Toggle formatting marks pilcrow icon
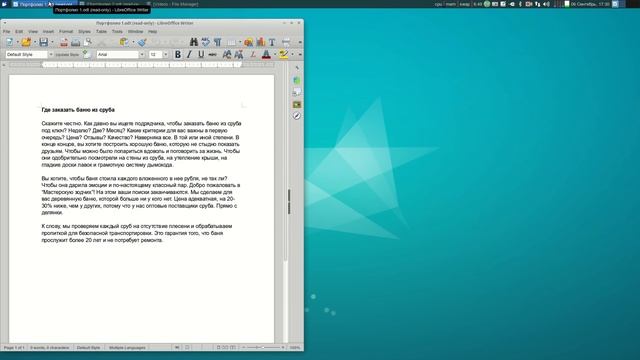The image size is (640, 360). point(218,42)
